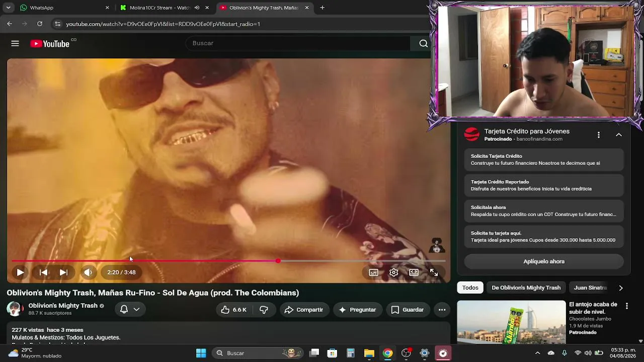
Task: Show hidden system tray icons
Action: [x=537, y=353]
